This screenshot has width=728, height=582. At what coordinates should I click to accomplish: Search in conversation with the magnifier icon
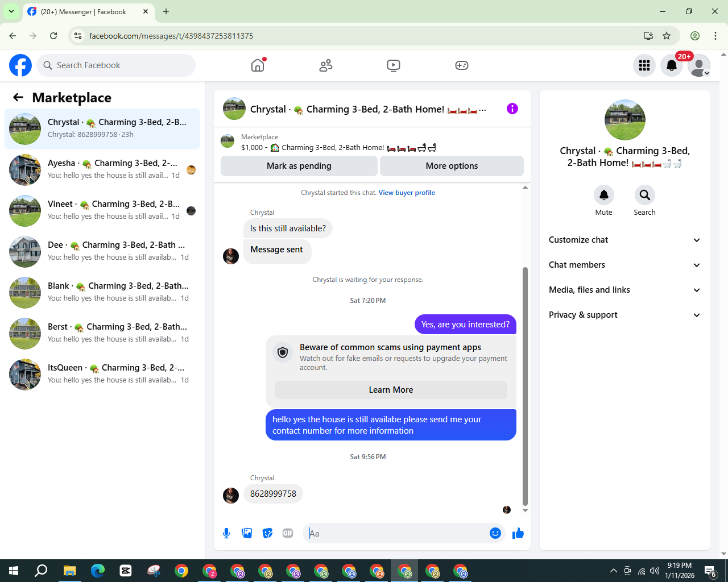(x=645, y=195)
